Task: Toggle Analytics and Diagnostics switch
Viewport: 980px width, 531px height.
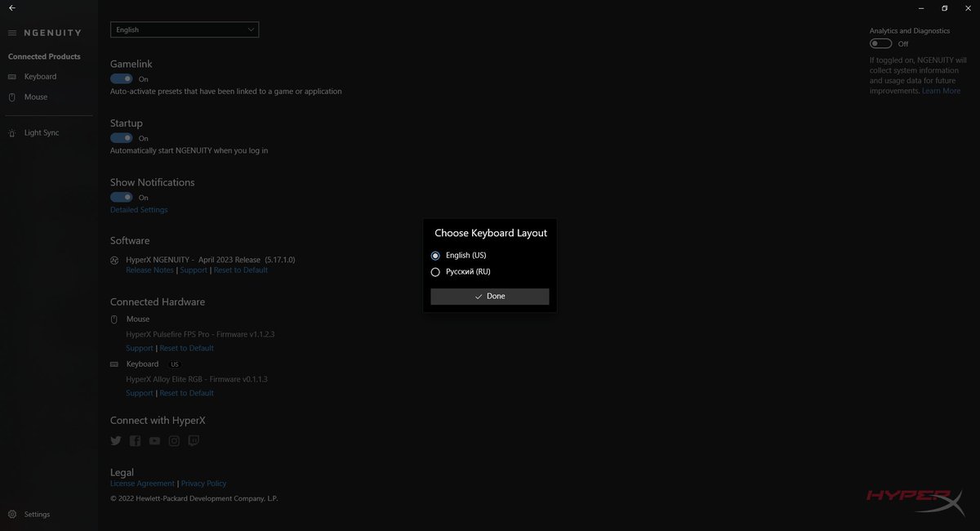Action: [x=880, y=43]
